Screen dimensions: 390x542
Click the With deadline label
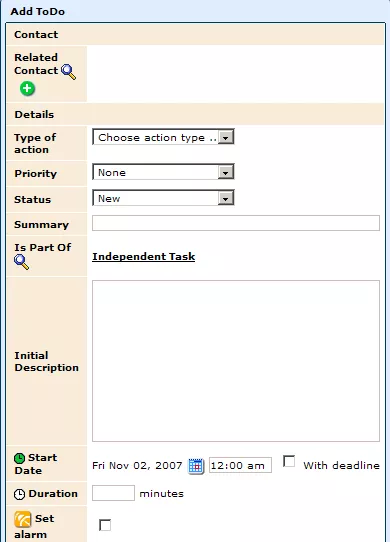pos(341,466)
